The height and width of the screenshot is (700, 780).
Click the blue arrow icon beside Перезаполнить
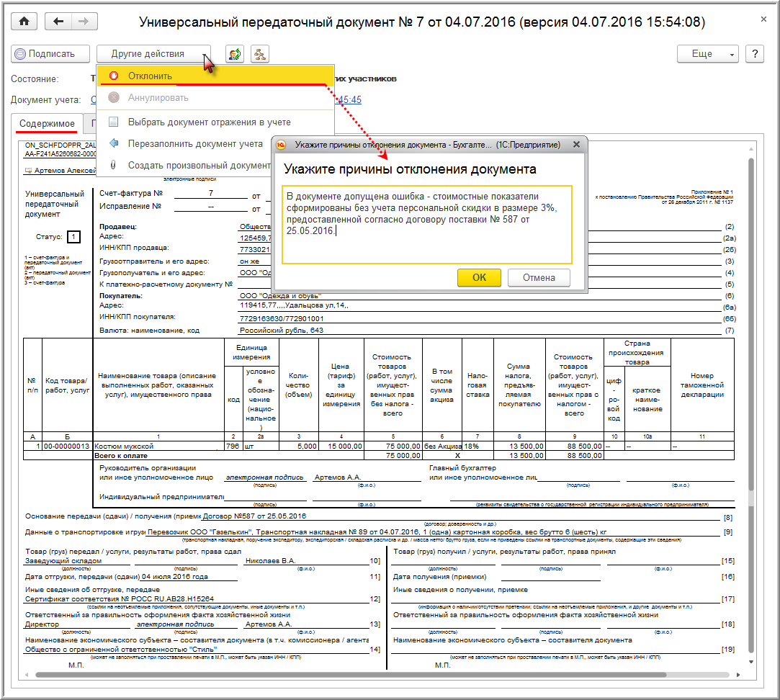pyautogui.click(x=114, y=143)
